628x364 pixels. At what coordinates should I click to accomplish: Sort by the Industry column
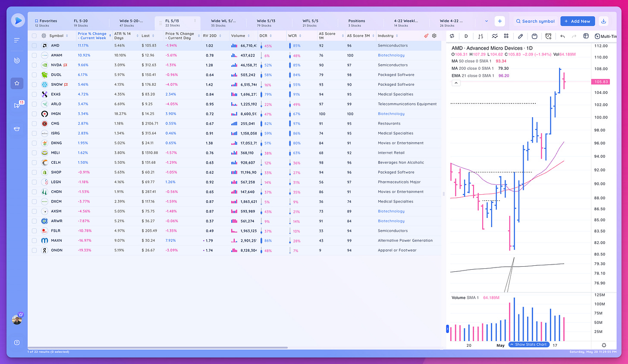click(387, 36)
